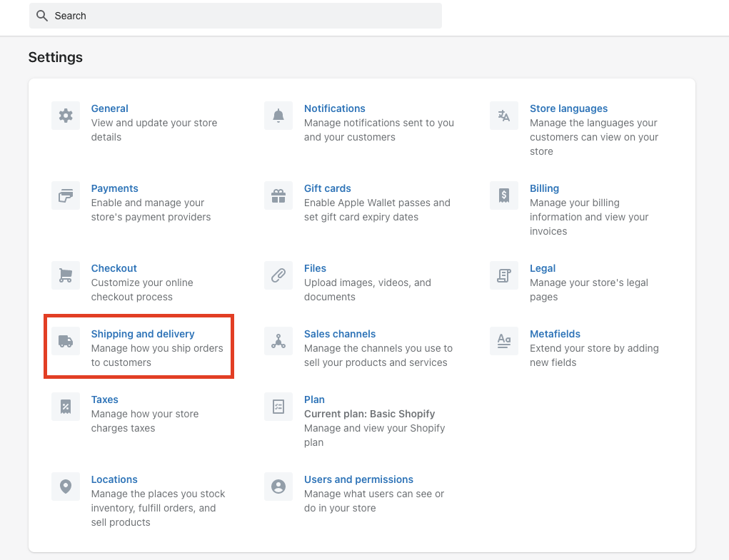Click the magnifying glass search icon

pos(42,16)
